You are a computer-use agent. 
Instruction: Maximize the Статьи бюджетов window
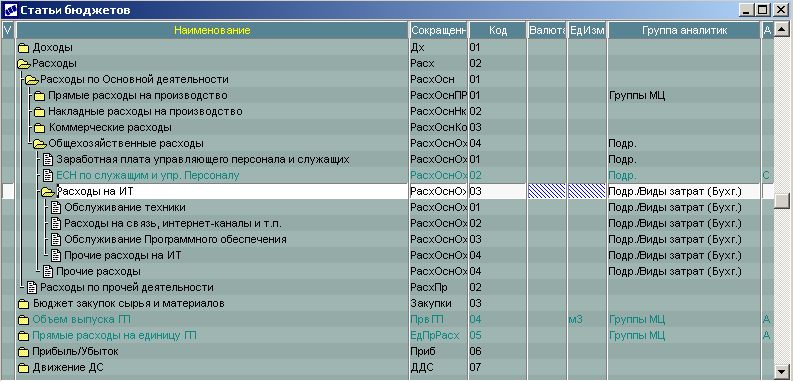click(763, 9)
